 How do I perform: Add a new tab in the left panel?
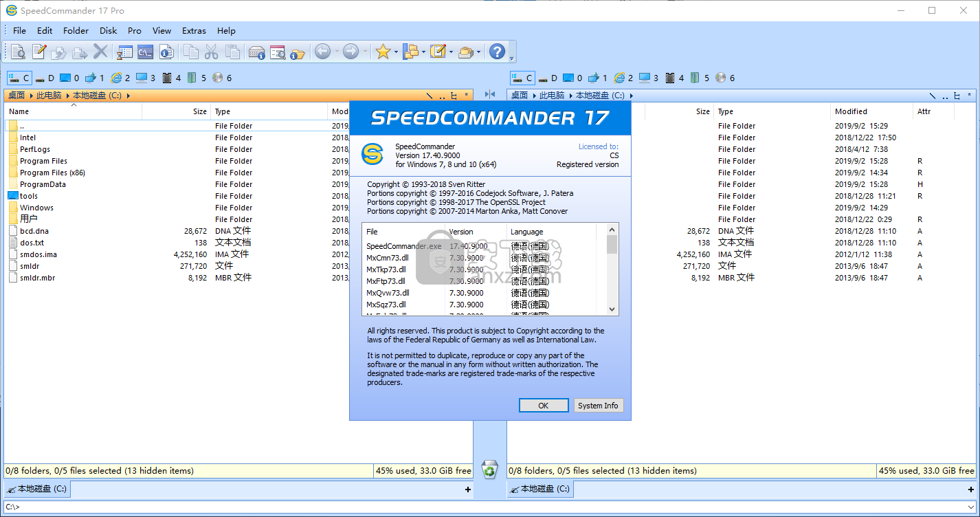pyautogui.click(x=468, y=489)
